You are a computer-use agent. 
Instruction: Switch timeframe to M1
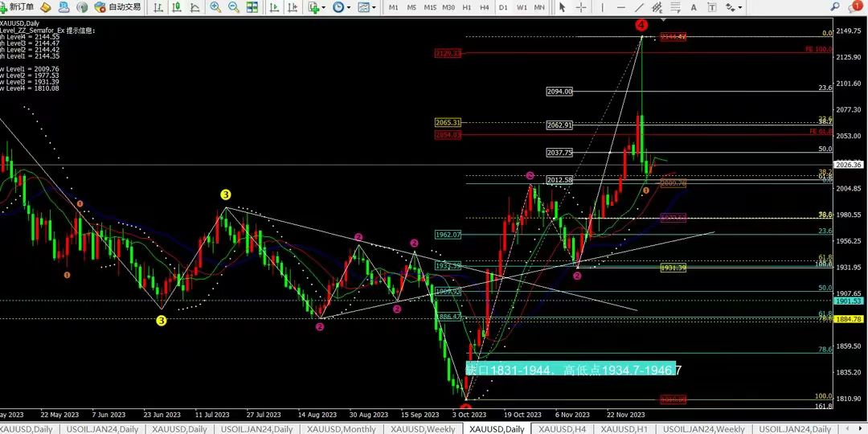(x=393, y=7)
